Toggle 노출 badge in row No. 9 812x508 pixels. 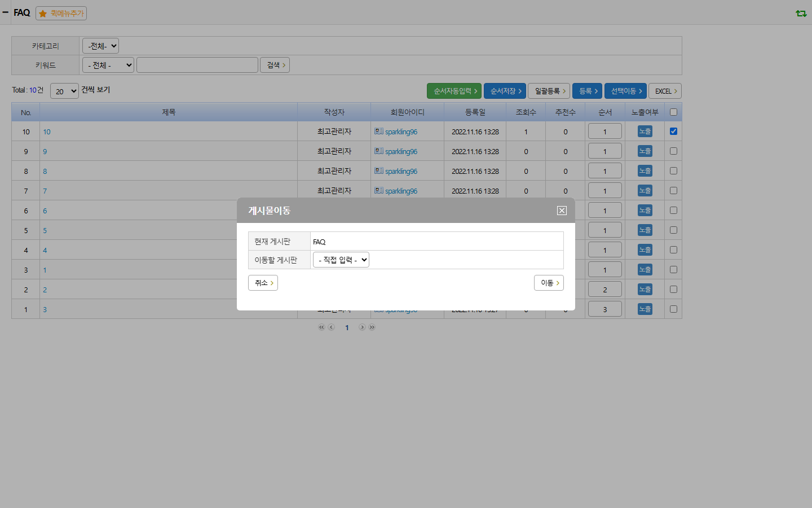coord(645,151)
